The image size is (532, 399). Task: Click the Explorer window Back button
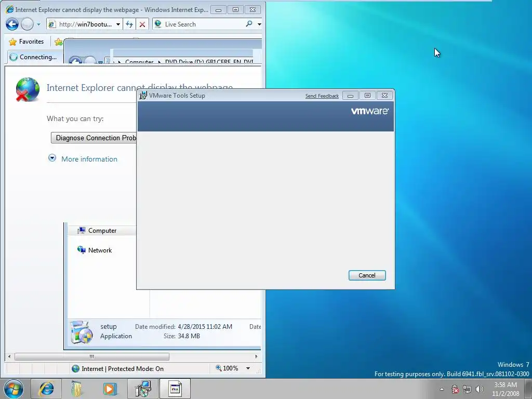coord(75,61)
